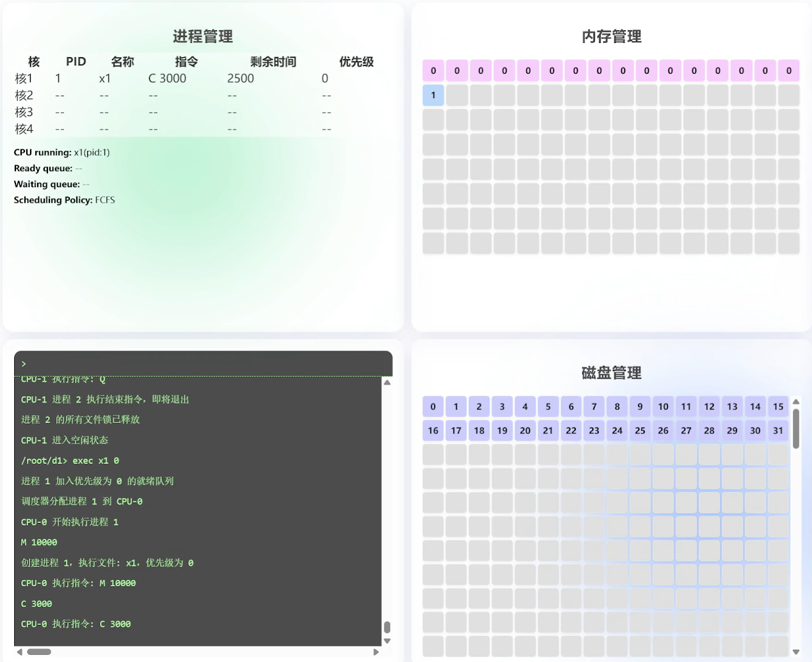The height and width of the screenshot is (662, 812).
Task: Click disk block 16
Action: [433, 430]
